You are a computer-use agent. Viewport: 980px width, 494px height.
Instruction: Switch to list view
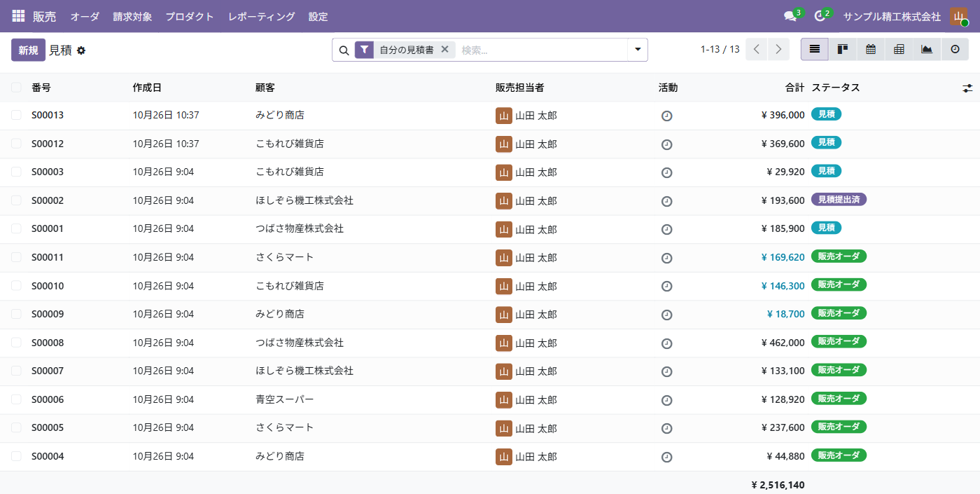815,49
